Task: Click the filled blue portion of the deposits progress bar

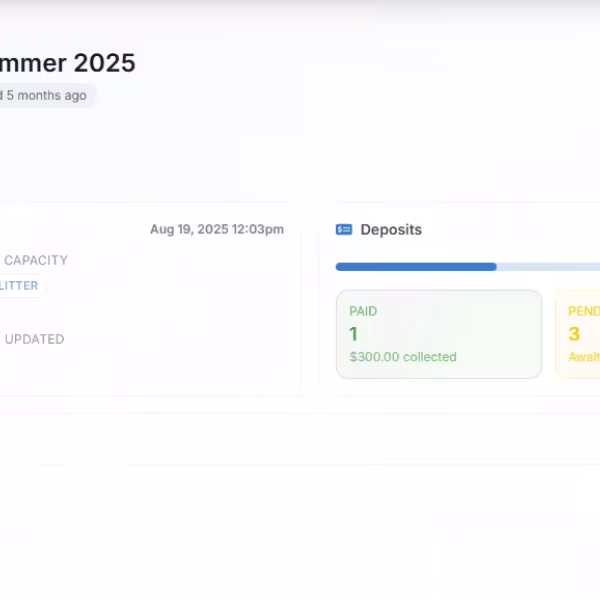Action: point(415,267)
